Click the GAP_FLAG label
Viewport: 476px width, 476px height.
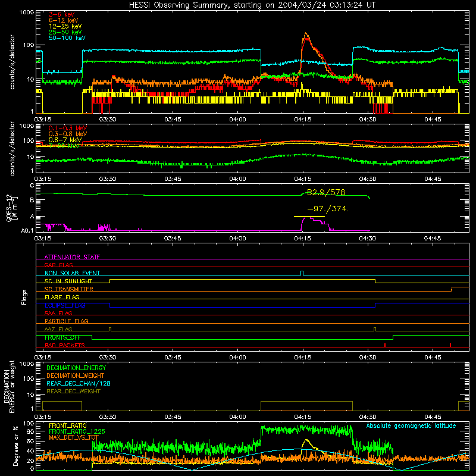coord(58,265)
